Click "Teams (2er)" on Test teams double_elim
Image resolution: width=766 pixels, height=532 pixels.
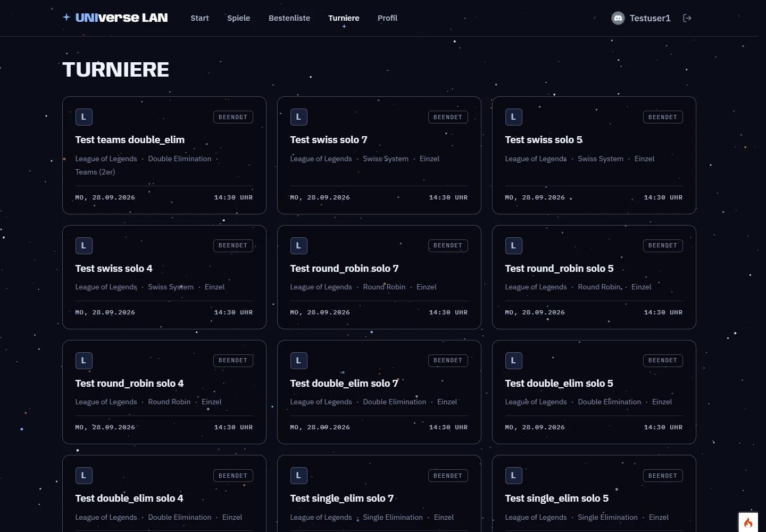[x=95, y=172]
